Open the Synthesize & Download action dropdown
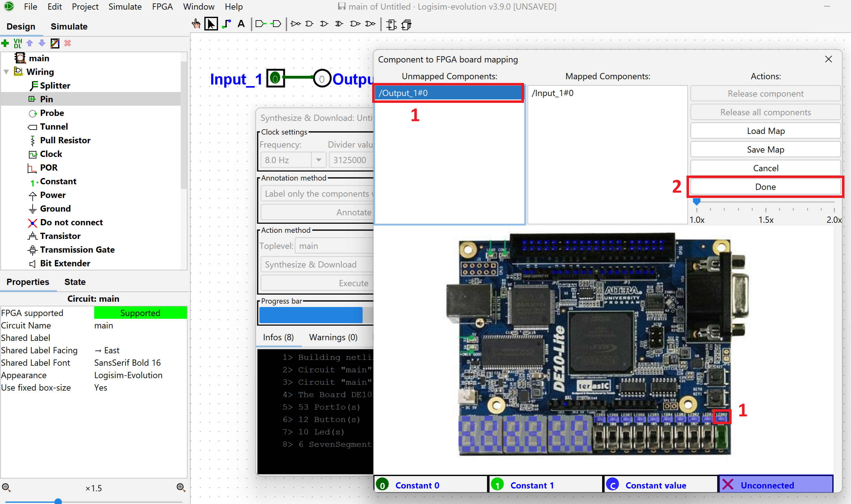851x504 pixels. pyautogui.click(x=317, y=264)
